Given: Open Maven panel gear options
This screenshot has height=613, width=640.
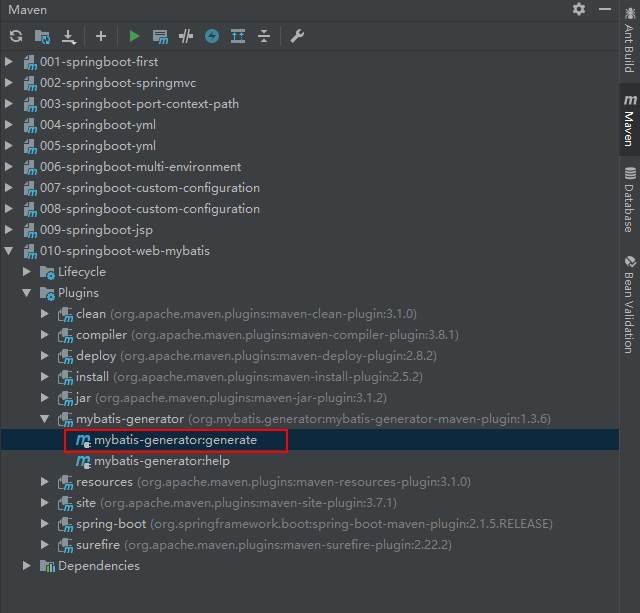Looking at the screenshot, I should point(579,9).
